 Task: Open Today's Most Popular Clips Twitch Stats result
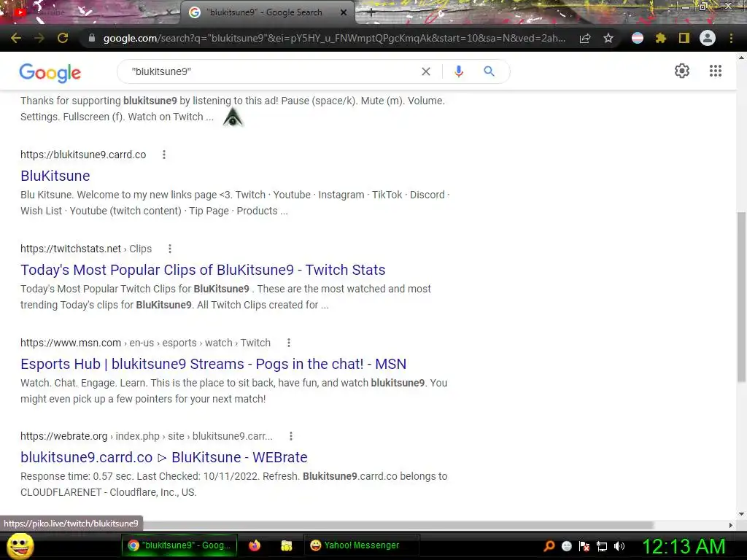coord(203,270)
